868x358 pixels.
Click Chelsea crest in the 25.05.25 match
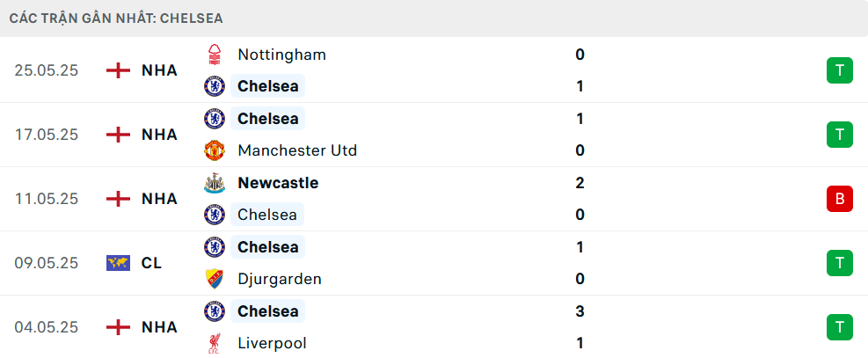pos(215,86)
